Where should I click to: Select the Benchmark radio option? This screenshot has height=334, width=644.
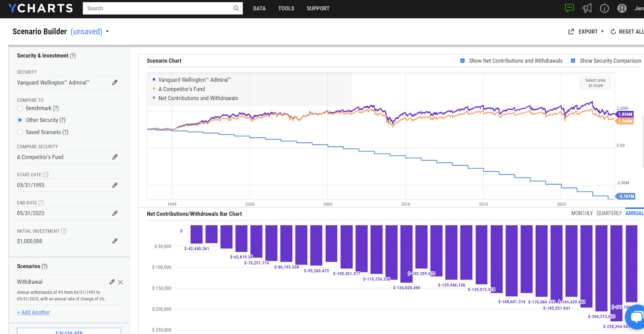click(x=20, y=108)
